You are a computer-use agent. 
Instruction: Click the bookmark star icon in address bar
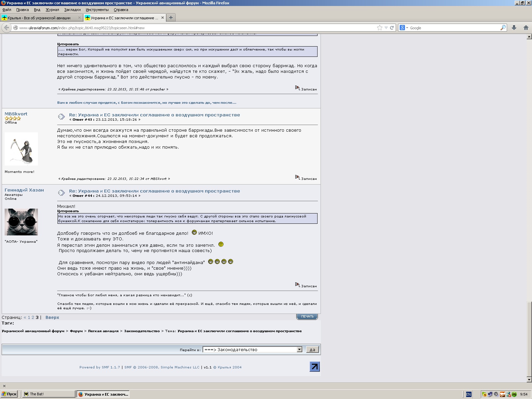coord(379,28)
